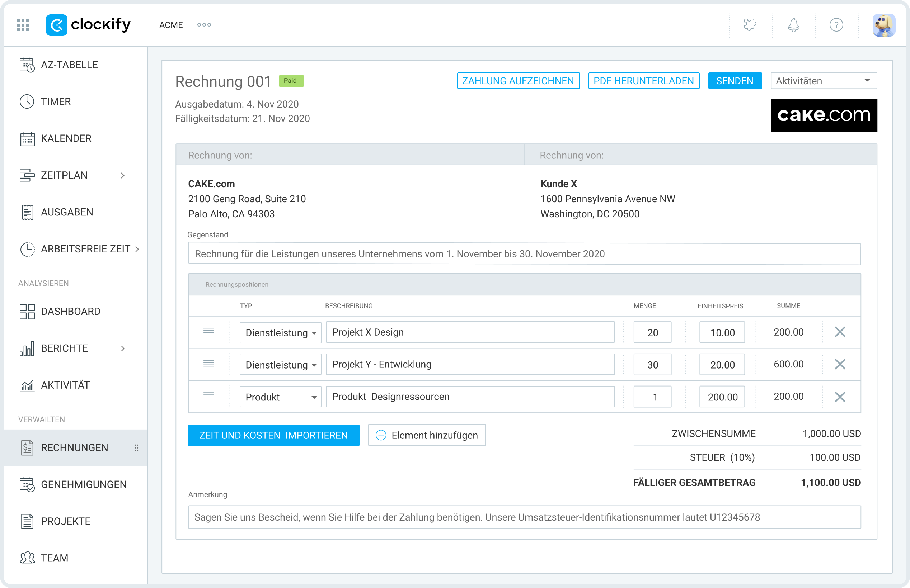Open the apps grid icon top-left
This screenshot has width=910, height=588.
(23, 24)
